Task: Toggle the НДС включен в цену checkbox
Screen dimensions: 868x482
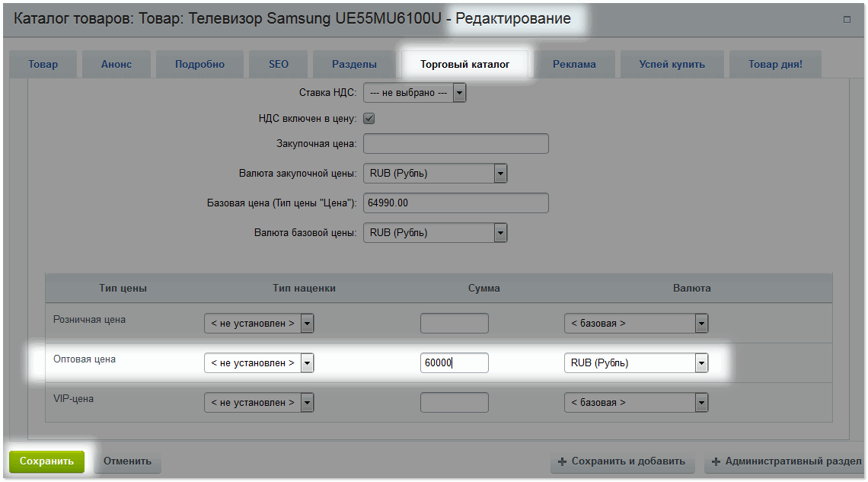Action: [x=369, y=119]
